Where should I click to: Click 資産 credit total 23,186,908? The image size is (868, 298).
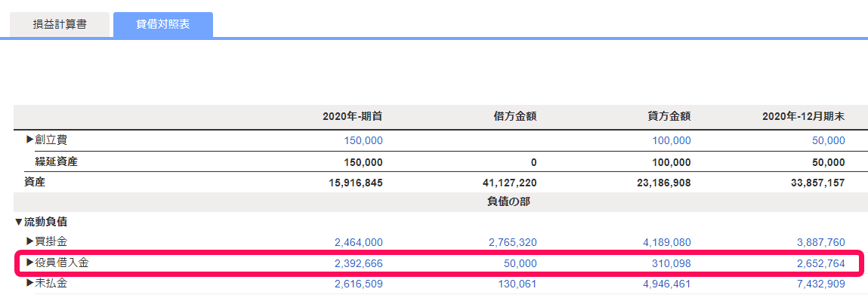664,183
